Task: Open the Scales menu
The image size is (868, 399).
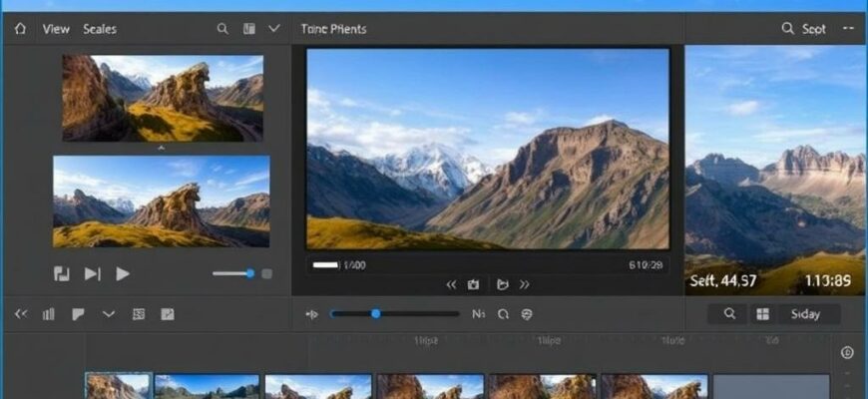Action: click(x=100, y=29)
